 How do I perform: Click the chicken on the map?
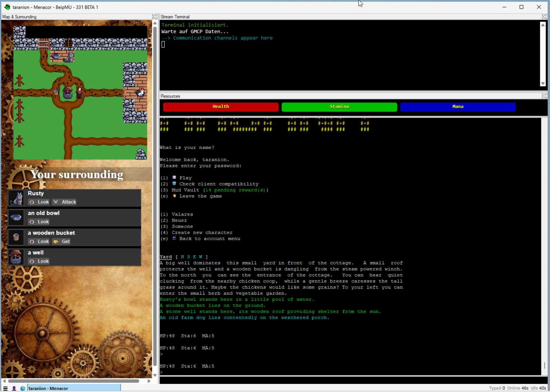click(x=141, y=92)
